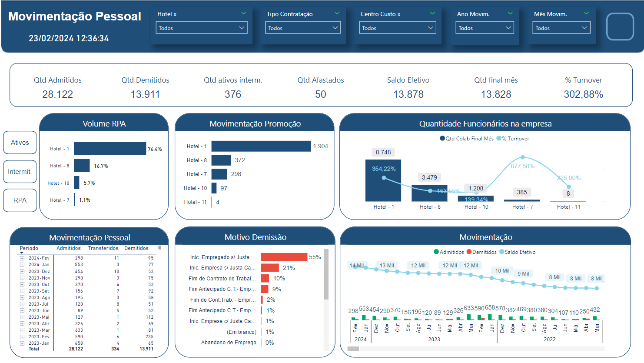Open the Tipo Contratação Todos dropdown
Screen dimensions: 644x363
coord(303,28)
